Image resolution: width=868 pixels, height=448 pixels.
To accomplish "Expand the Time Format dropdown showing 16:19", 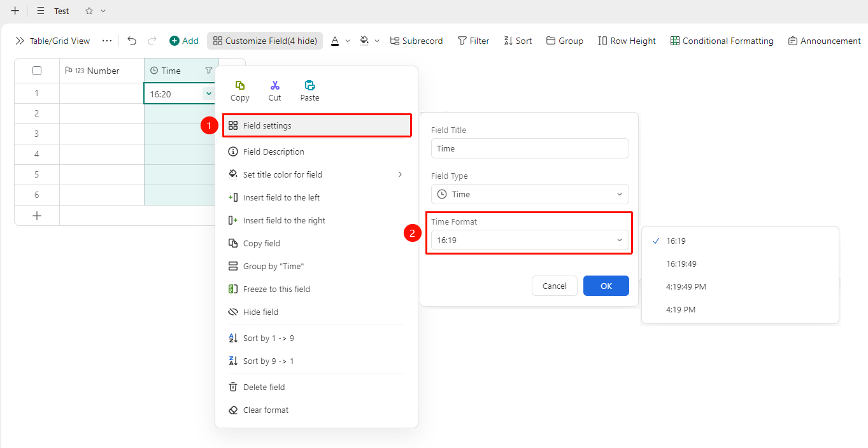I will (530, 240).
